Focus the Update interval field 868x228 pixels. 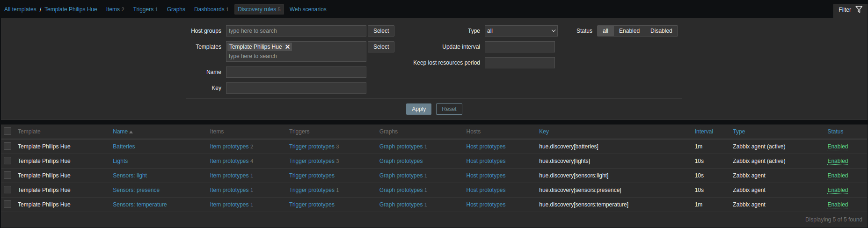click(520, 47)
